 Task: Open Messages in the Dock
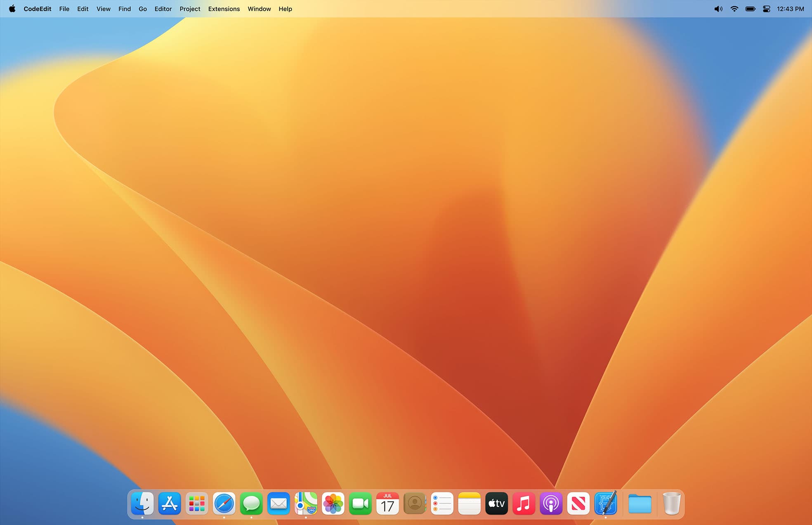(251, 504)
